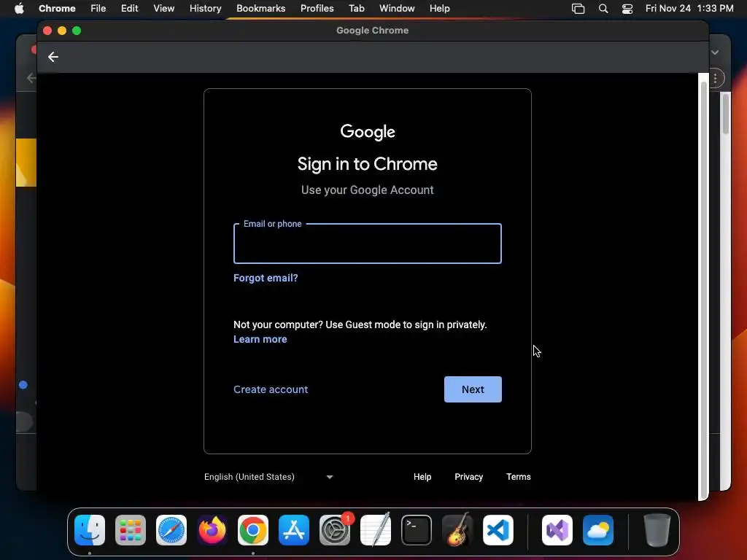Open TextEdit from the Dock
This screenshot has width=747, height=560.
pyautogui.click(x=376, y=530)
